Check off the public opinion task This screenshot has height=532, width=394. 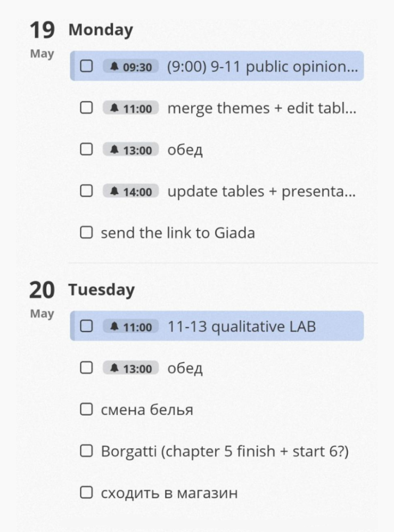86,67
